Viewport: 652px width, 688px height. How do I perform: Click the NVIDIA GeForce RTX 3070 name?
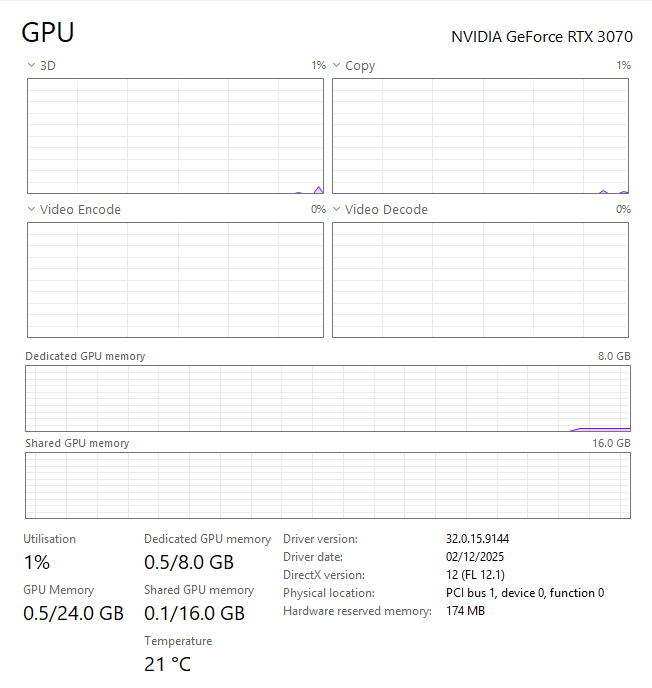[x=541, y=37]
